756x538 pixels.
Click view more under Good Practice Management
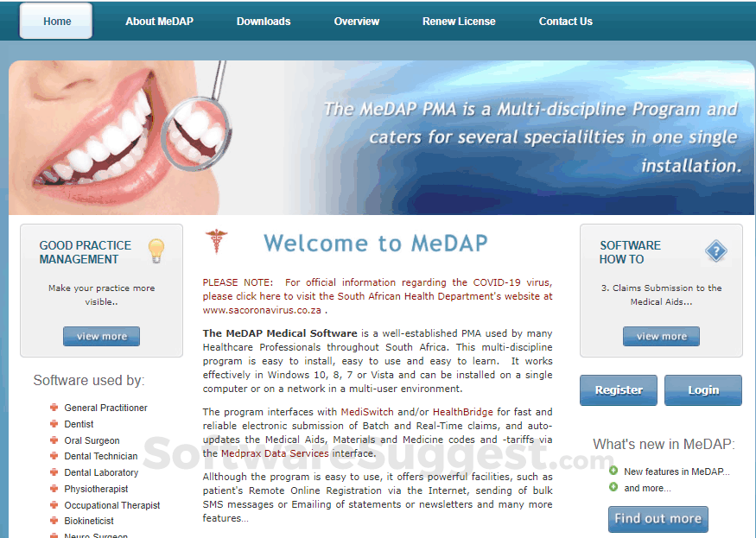tap(101, 336)
